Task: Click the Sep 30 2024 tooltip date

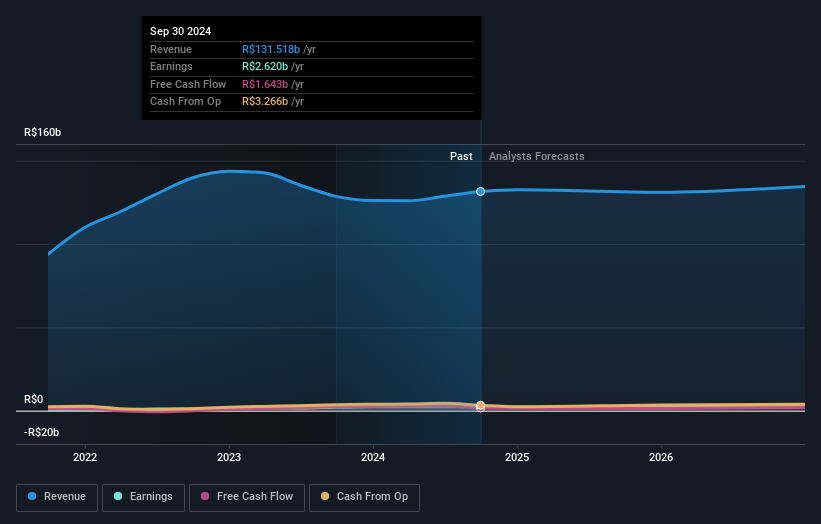Action: tap(181, 31)
